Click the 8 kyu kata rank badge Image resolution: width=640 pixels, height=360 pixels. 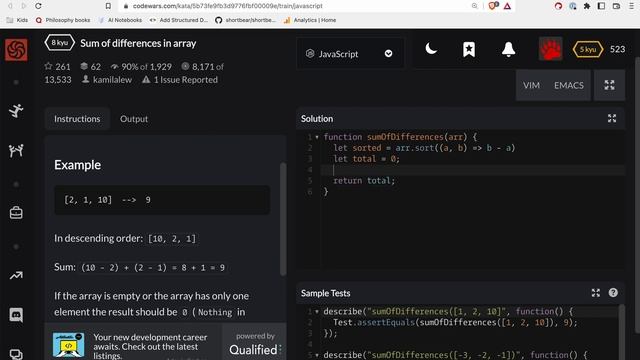[60, 43]
